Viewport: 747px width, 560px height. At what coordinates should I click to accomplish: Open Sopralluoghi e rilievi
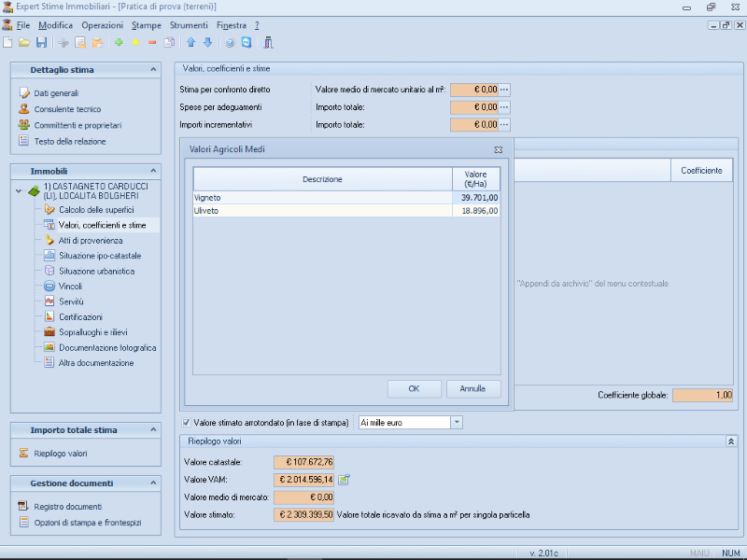pos(92,332)
